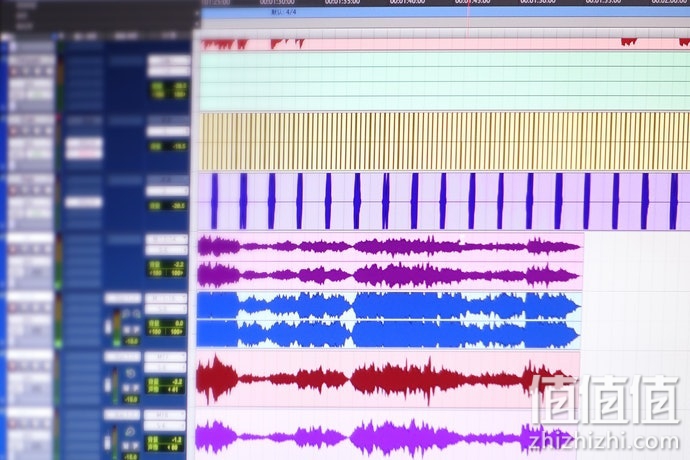The width and height of the screenshot is (690, 460).
Task: Select the bottom violet waveform clip
Action: click(x=386, y=435)
